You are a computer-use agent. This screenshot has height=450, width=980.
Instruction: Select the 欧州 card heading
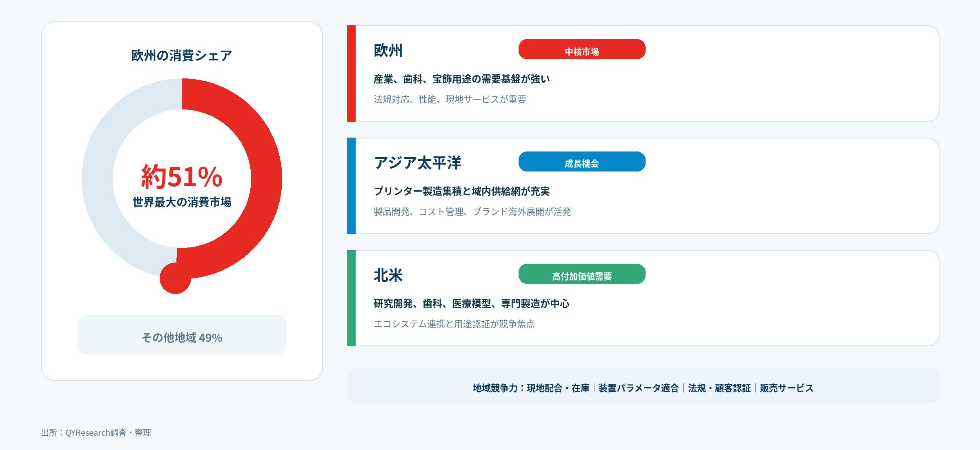pos(388,50)
